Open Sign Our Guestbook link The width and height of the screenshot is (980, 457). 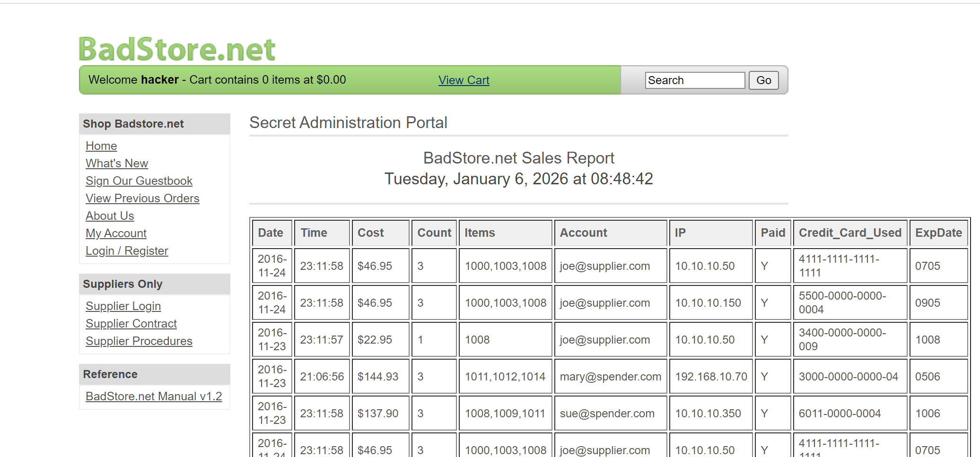pyautogui.click(x=139, y=181)
